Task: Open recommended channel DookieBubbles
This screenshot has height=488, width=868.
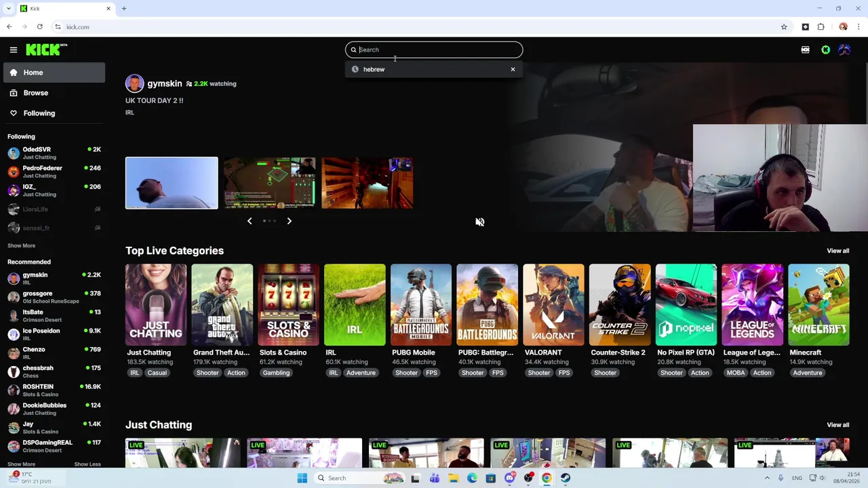Action: 54,409
